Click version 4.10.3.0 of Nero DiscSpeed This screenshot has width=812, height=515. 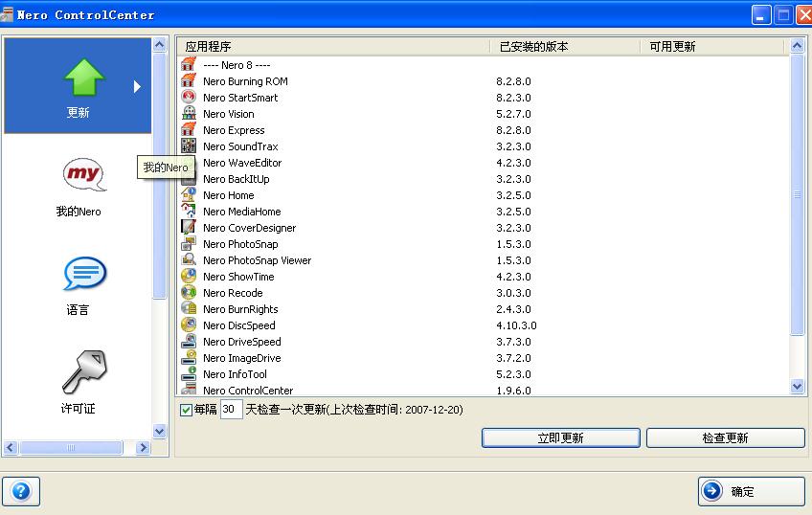coord(516,325)
